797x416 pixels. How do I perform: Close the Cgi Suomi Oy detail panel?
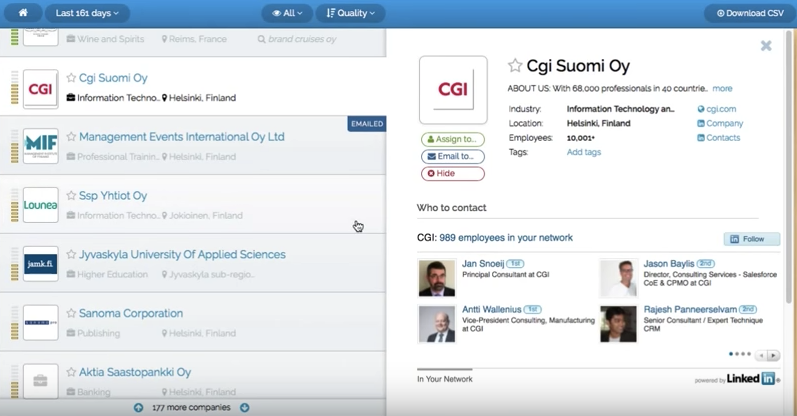point(766,46)
